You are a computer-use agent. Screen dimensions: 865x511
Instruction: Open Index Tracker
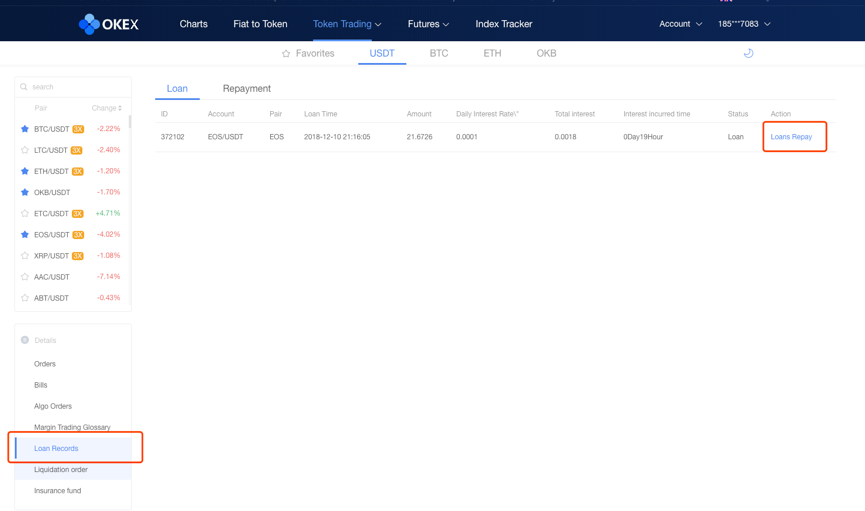click(504, 24)
